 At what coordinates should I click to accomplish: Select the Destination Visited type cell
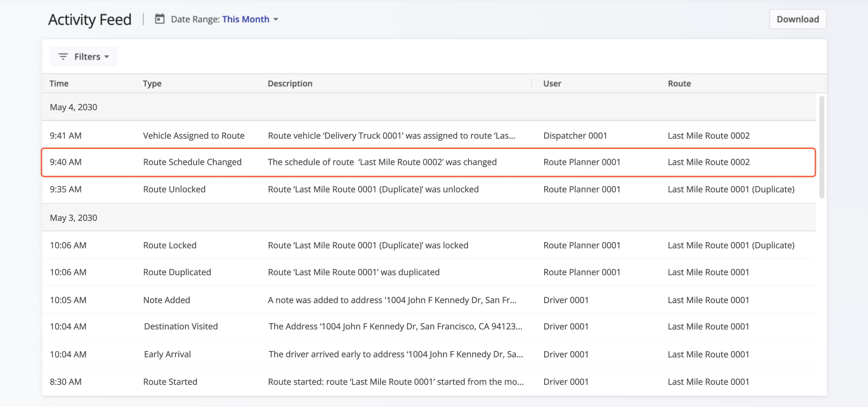[x=181, y=326]
